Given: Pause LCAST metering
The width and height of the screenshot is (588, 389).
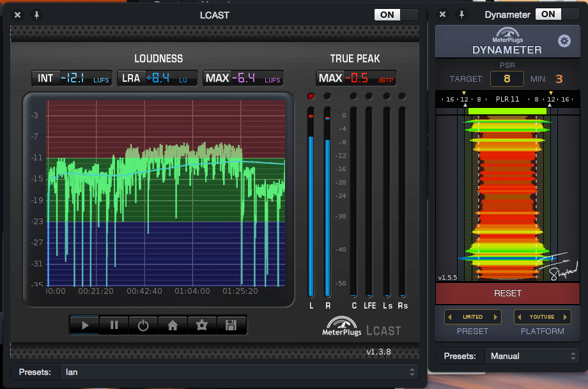Looking at the screenshot, I should pos(114,325).
